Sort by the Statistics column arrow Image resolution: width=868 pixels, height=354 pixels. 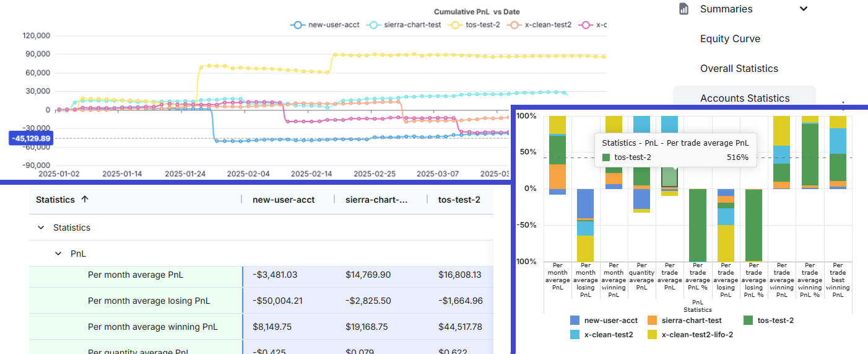click(85, 200)
